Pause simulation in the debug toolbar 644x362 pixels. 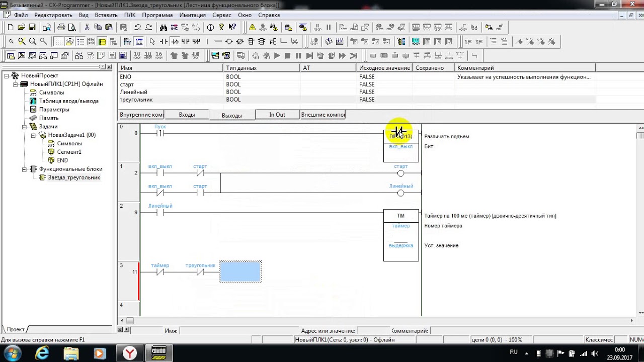[298, 55]
